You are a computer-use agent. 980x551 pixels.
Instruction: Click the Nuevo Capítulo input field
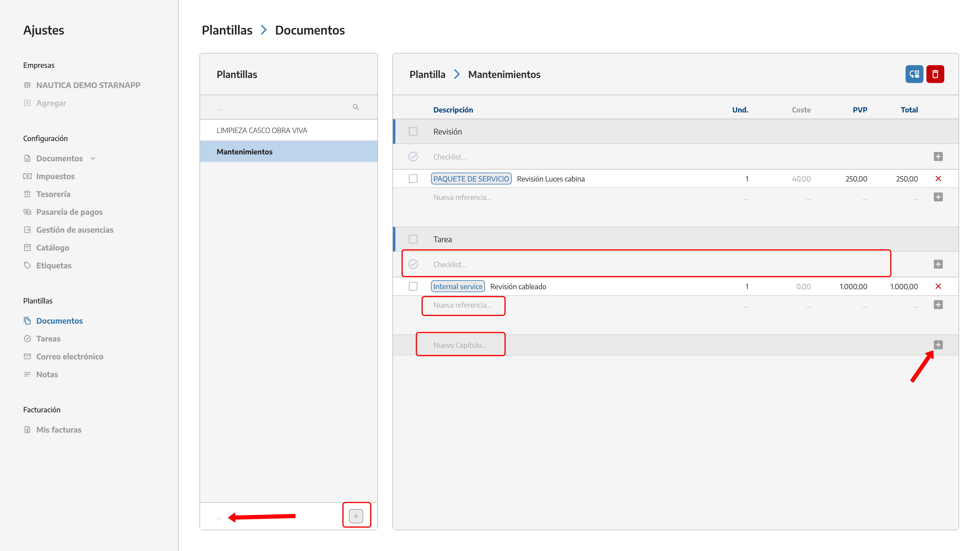tap(460, 345)
